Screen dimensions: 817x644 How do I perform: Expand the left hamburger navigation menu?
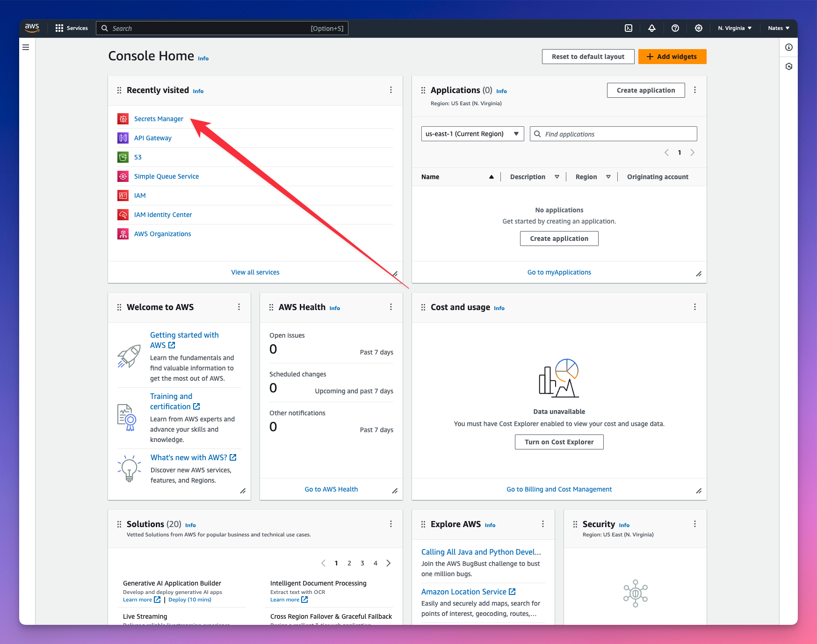[26, 47]
